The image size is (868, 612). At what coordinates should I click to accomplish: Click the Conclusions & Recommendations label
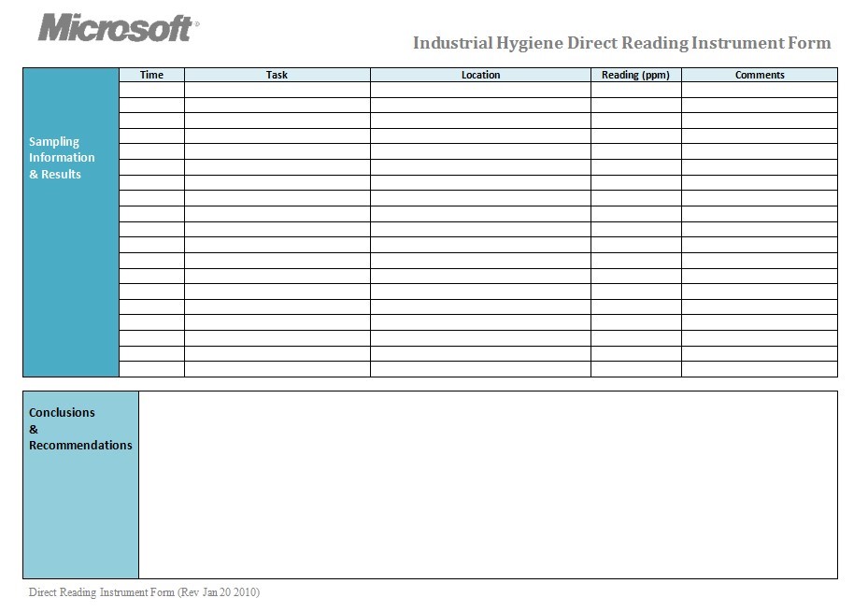coord(80,429)
